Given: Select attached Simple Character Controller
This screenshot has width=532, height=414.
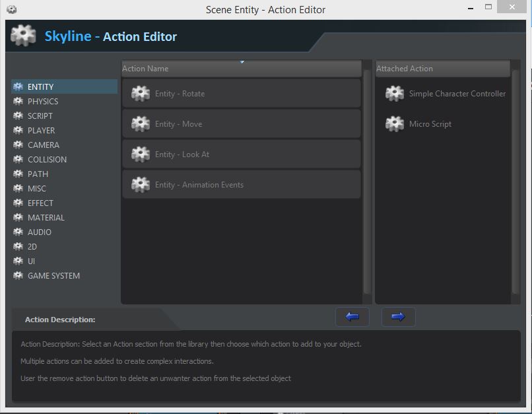Looking at the screenshot, I should click(x=442, y=94).
